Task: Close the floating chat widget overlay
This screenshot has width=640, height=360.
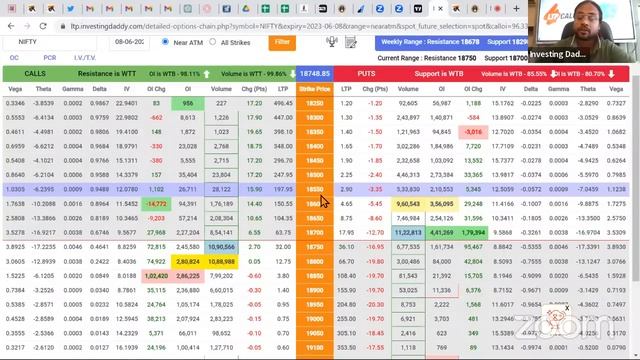Action: (x=567, y=308)
